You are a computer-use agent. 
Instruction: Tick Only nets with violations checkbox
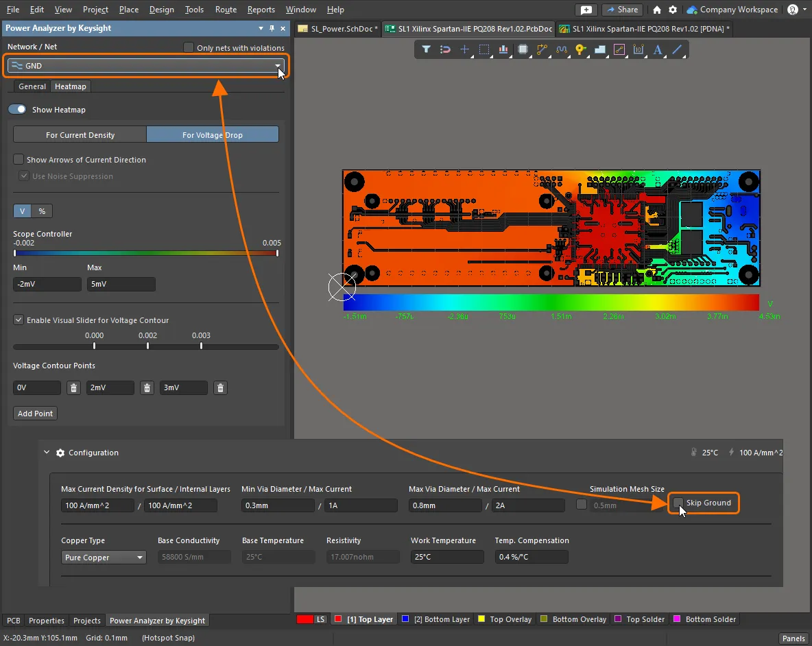click(x=189, y=48)
